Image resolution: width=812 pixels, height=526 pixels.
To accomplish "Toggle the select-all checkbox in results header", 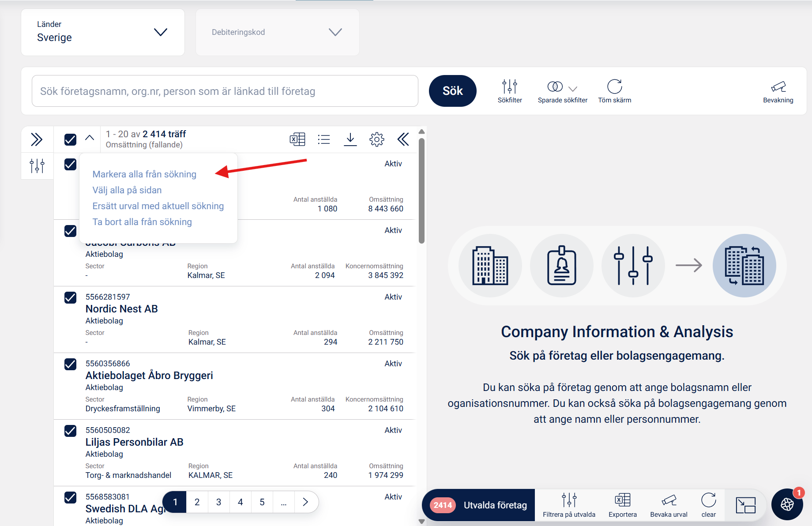I will pos(70,139).
